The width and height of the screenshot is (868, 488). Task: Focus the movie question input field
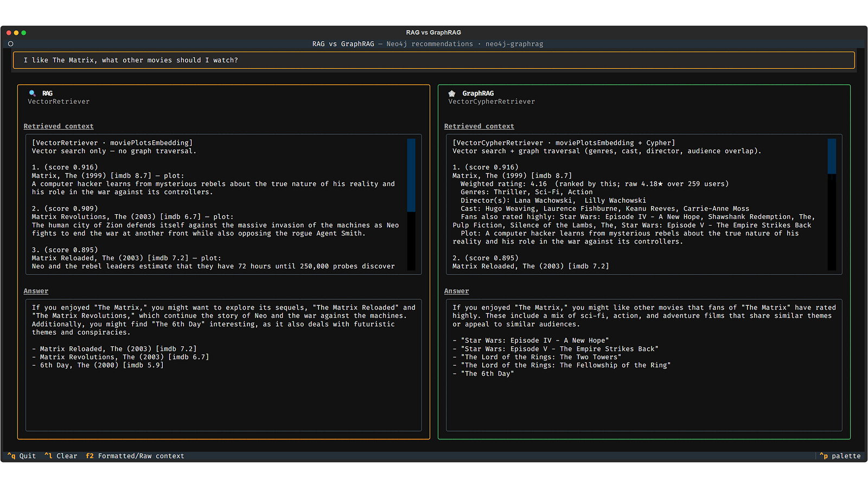coord(433,60)
